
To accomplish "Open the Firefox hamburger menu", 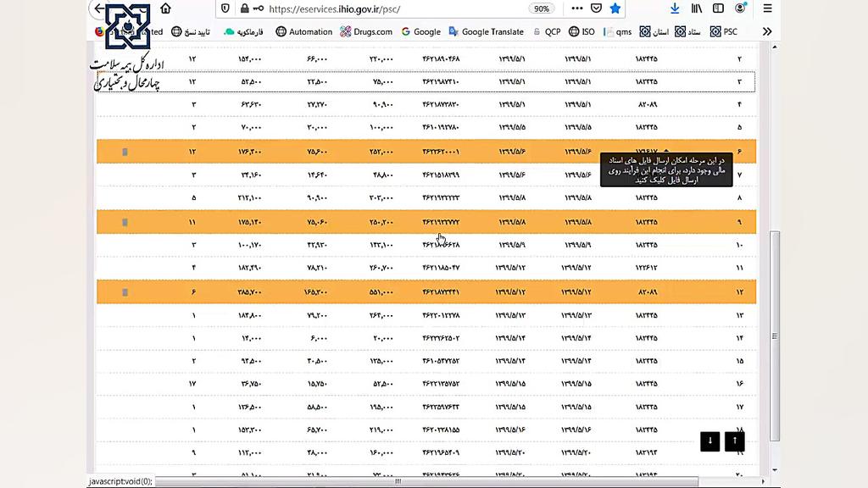I will [767, 8].
